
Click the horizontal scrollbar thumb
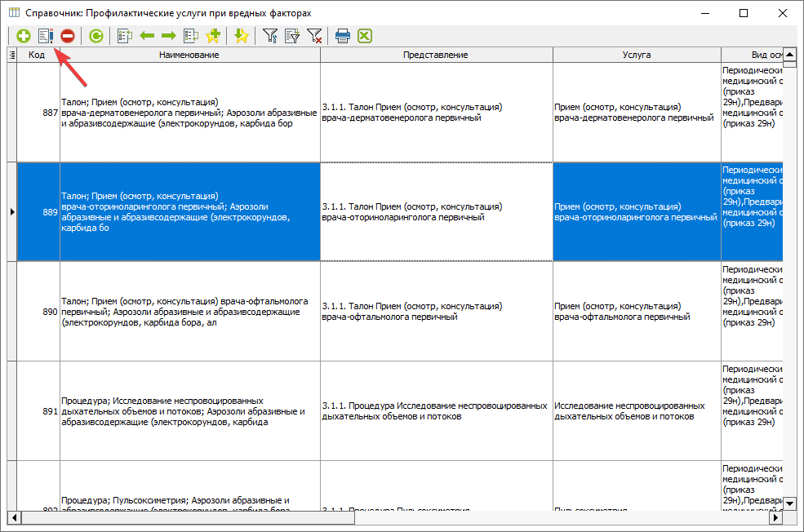[x=188, y=517]
